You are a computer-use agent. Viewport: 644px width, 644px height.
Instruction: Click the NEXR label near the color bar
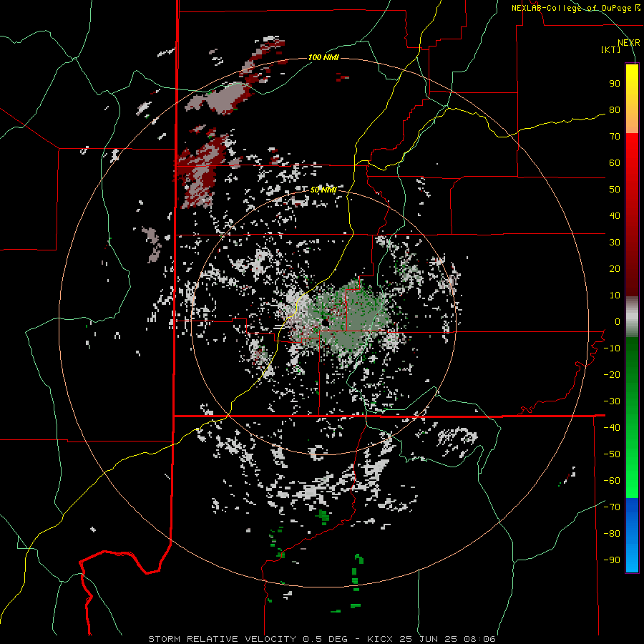coord(629,43)
